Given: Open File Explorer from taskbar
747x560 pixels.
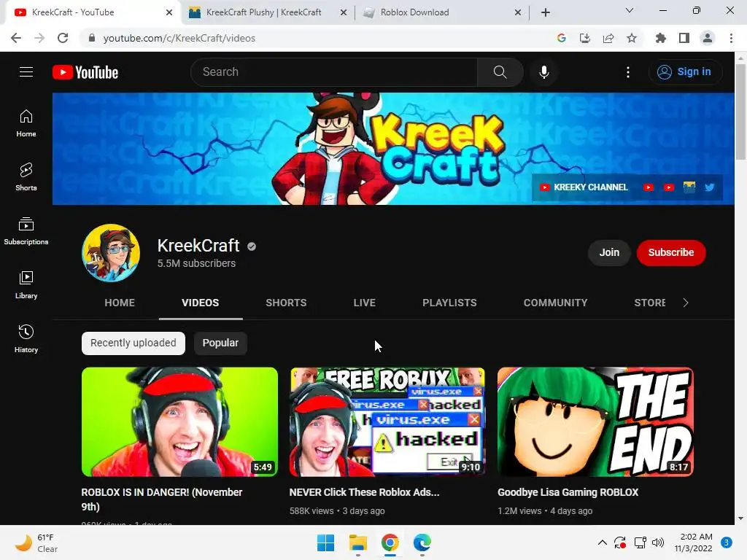Looking at the screenshot, I should pos(357,542).
